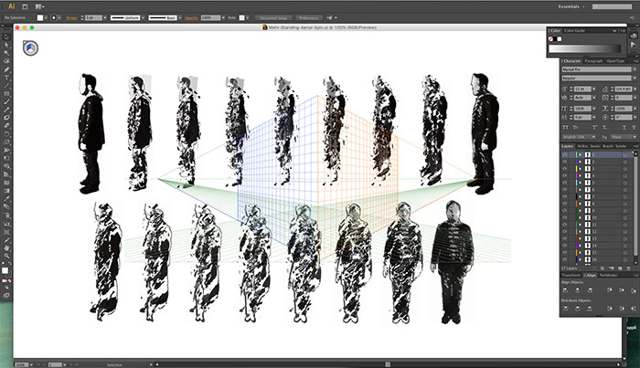Screen dimensions: 640x368
Task: Switch to the Paragraph tab
Action: click(x=593, y=61)
